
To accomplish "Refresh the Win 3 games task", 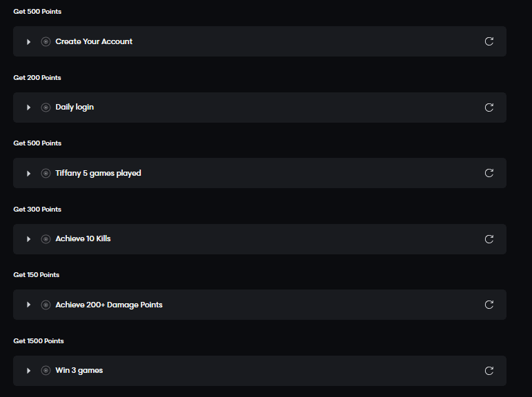I will (x=489, y=371).
